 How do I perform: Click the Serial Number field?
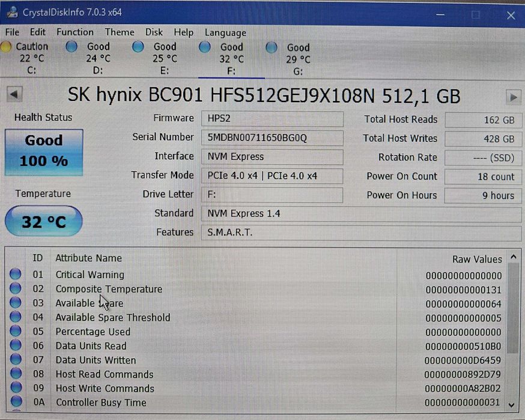[x=272, y=138]
